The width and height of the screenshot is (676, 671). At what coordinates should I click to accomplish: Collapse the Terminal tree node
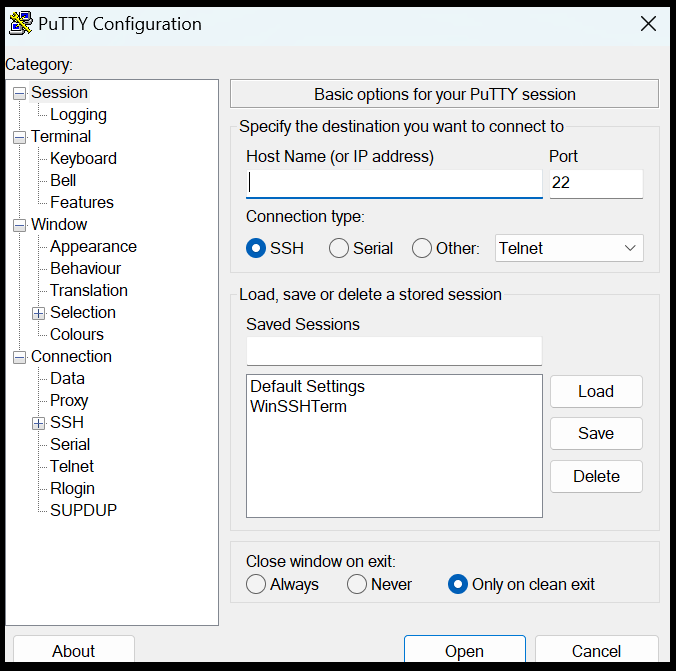point(19,138)
